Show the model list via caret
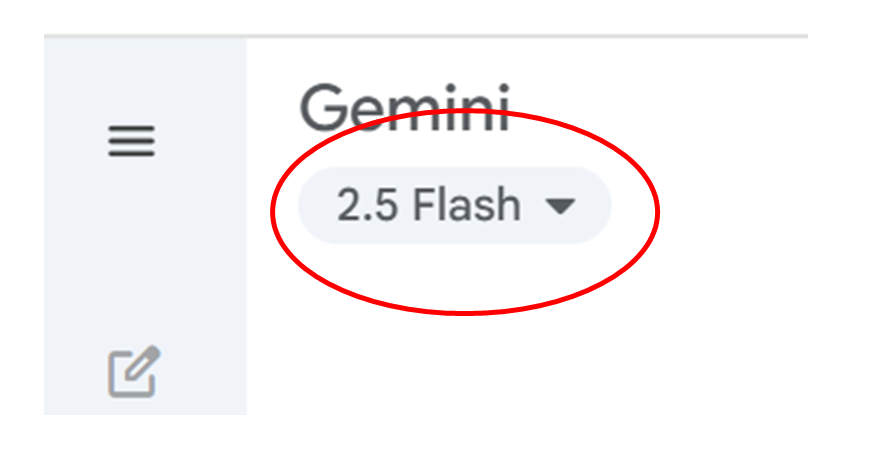This screenshot has height=475, width=893. [x=560, y=206]
